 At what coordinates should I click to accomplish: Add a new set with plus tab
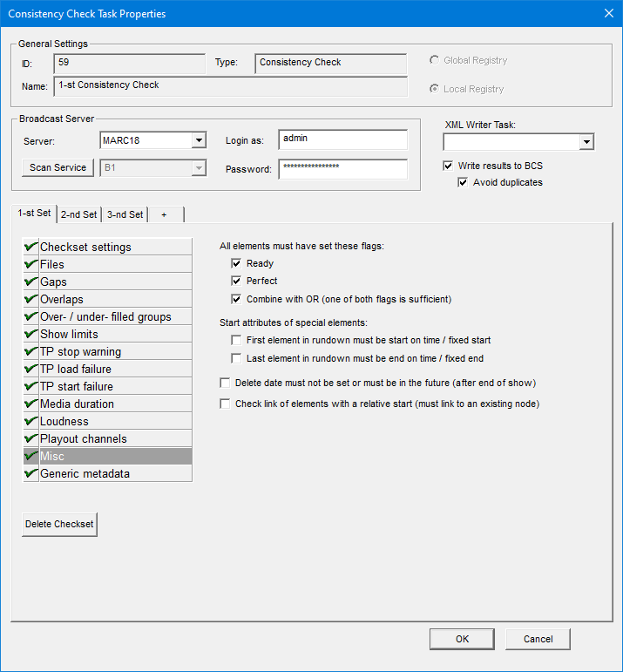(x=165, y=214)
